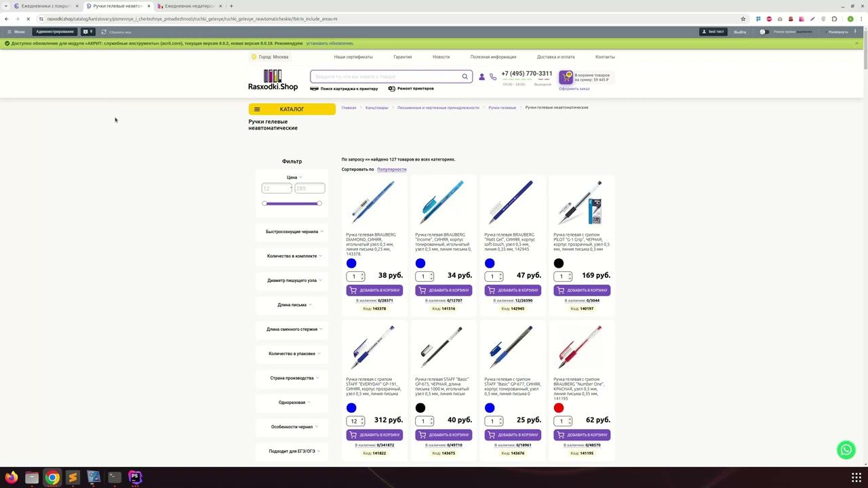The width and height of the screenshot is (868, 488).
Task: Click the Ручки гелевые breadcrumb link
Action: coord(502,108)
